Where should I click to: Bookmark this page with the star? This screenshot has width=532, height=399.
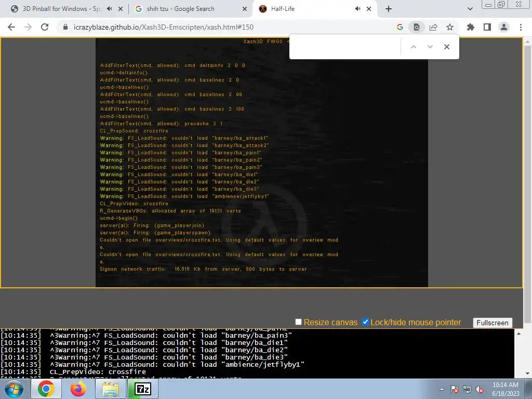[450, 27]
